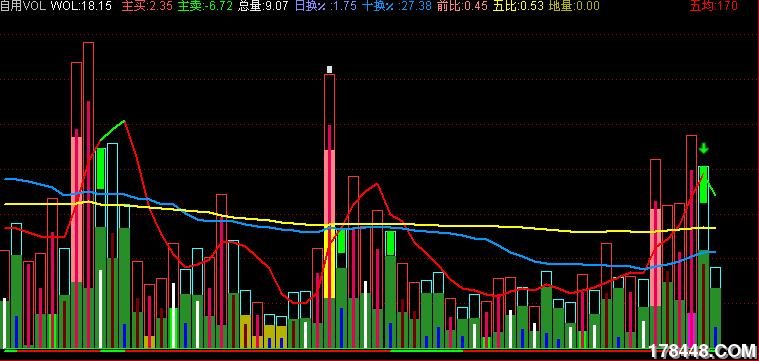
Task: Click the WOL:18.15 readout
Action: (x=81, y=6)
